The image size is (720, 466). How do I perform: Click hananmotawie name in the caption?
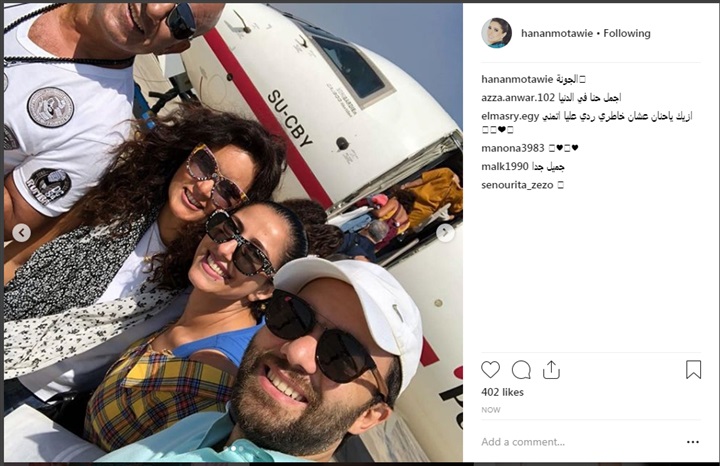click(517, 79)
